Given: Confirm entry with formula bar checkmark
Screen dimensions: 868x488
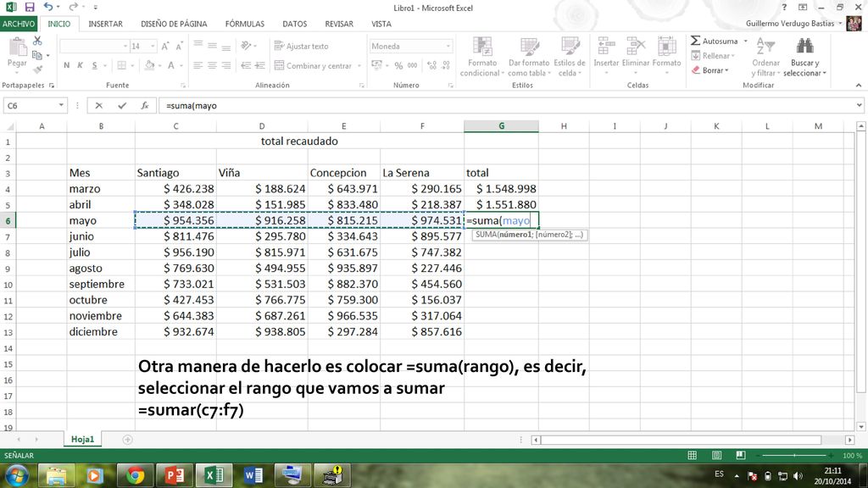Looking at the screenshot, I should pos(122,105).
